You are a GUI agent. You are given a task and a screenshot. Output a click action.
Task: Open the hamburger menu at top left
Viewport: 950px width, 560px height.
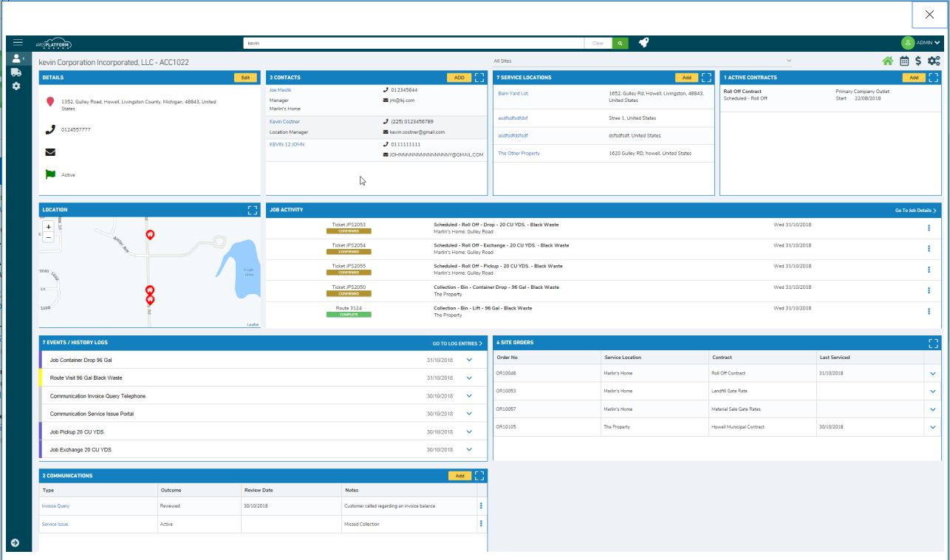point(16,42)
